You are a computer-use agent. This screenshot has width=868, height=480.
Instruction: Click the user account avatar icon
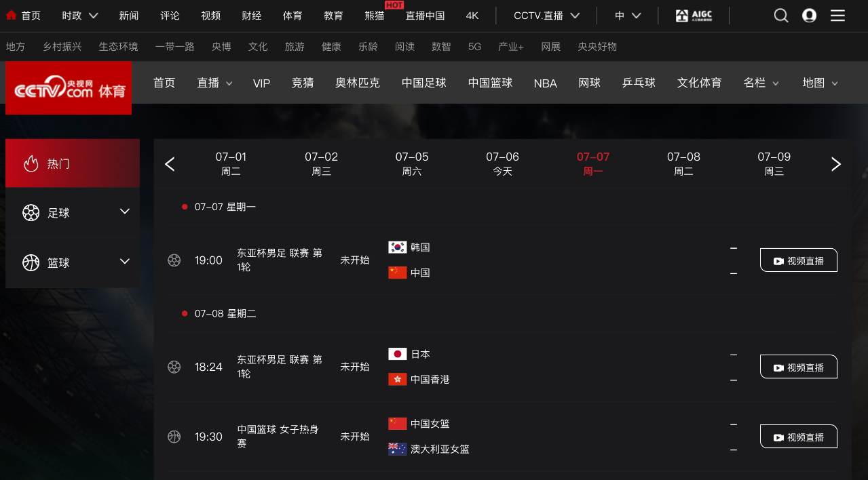809,16
